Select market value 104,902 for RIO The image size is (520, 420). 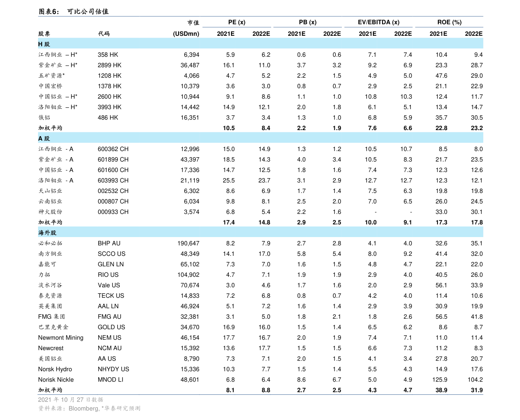point(188,275)
